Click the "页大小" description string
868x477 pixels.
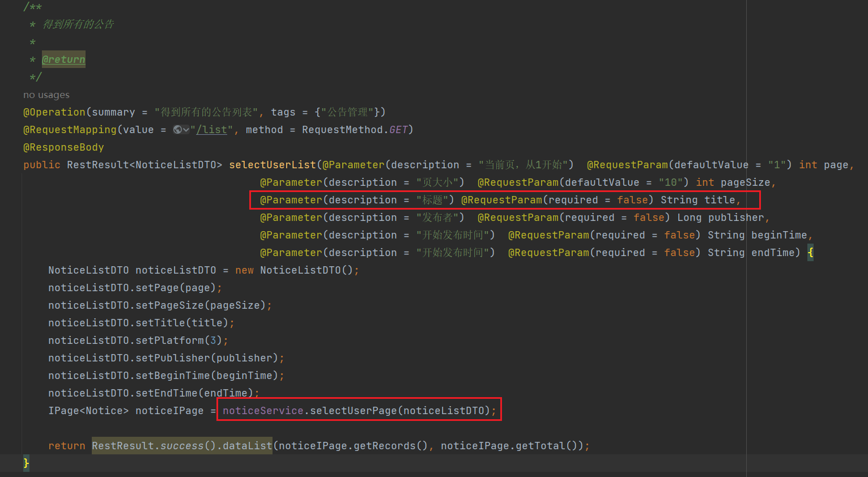click(x=437, y=182)
